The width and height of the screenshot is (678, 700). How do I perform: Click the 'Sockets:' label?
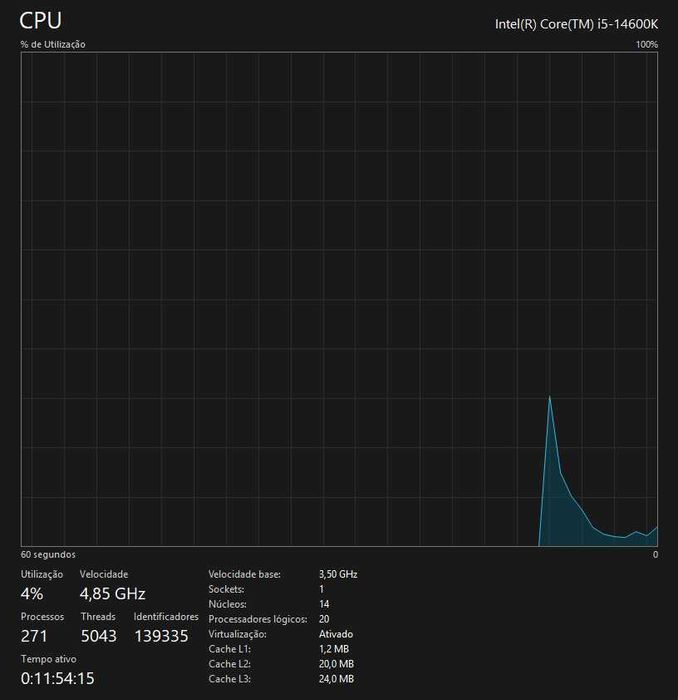coord(226,589)
